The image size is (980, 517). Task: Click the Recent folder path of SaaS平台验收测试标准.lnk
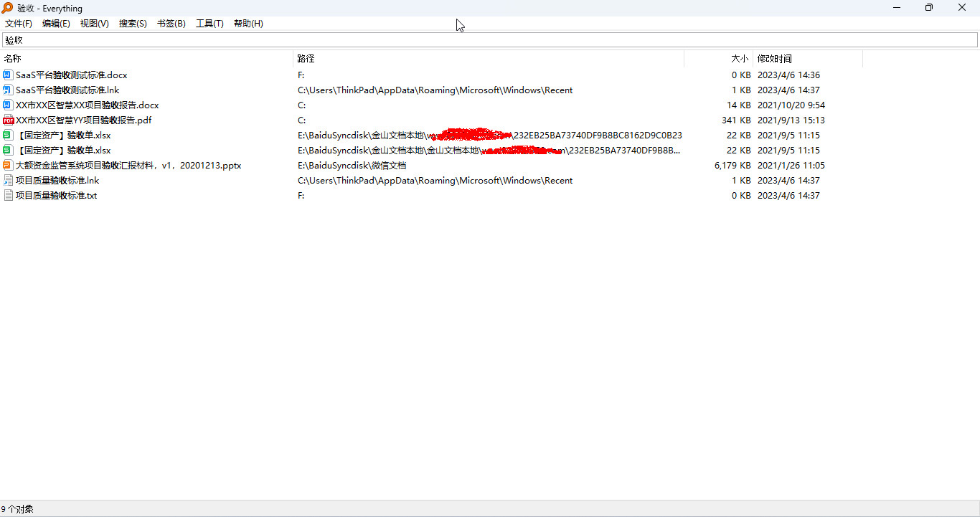tap(435, 90)
